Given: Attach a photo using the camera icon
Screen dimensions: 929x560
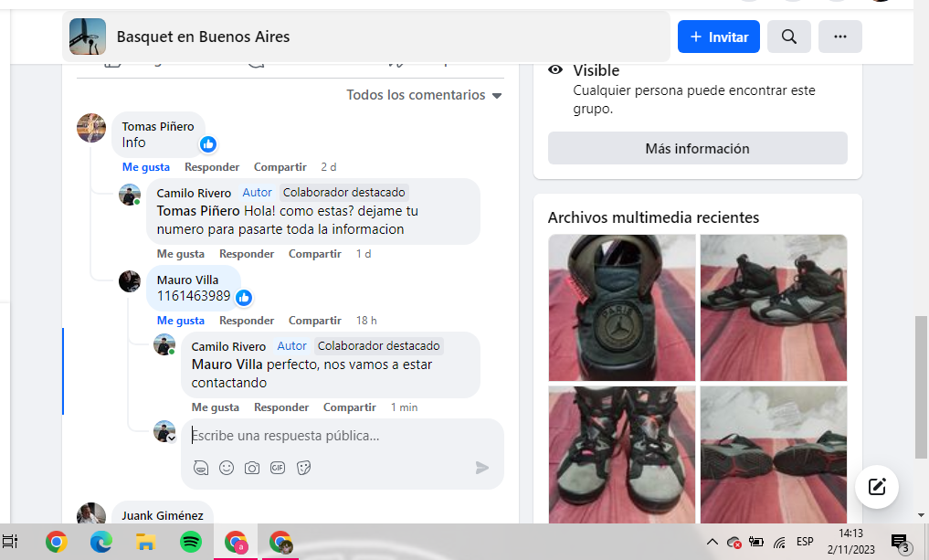Looking at the screenshot, I should (252, 468).
